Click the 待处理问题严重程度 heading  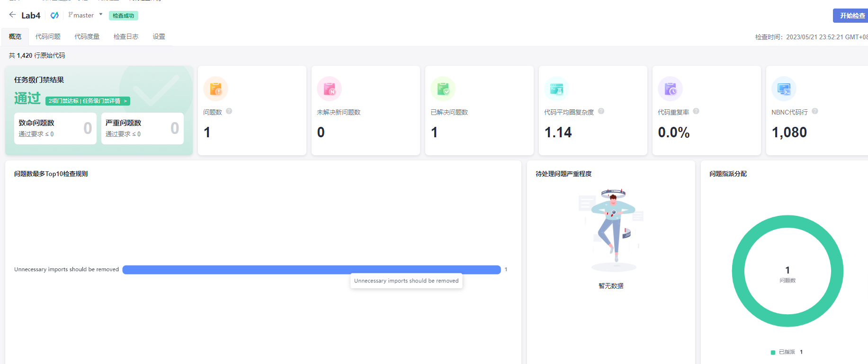564,174
